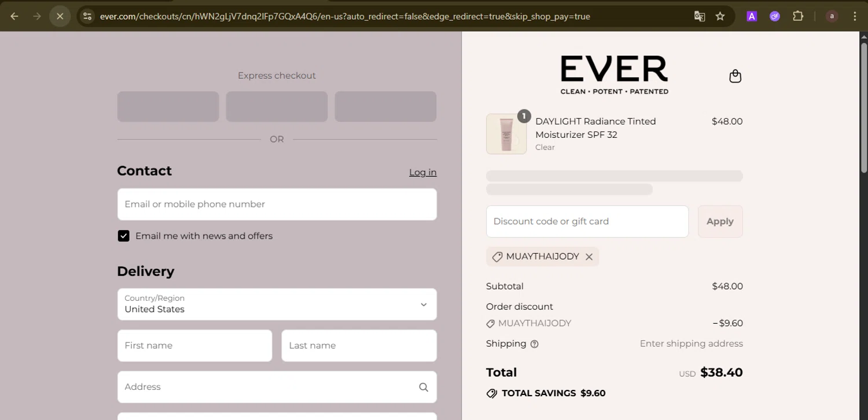Image resolution: width=868 pixels, height=420 pixels.
Task: Click the product price $48.00 beside item
Action: [727, 121]
